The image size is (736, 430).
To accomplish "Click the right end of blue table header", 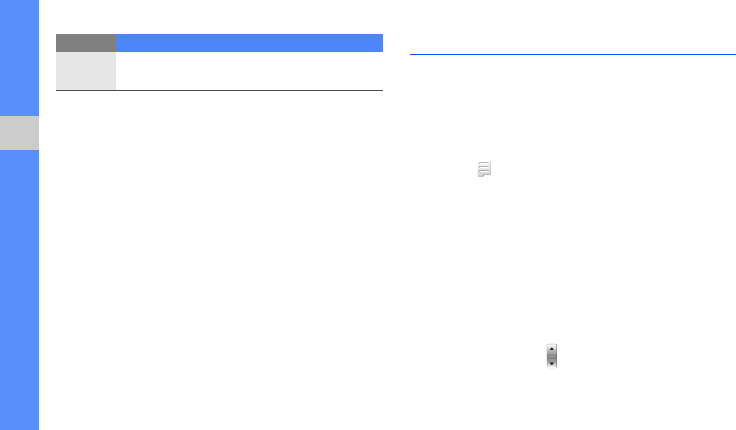I will click(379, 43).
